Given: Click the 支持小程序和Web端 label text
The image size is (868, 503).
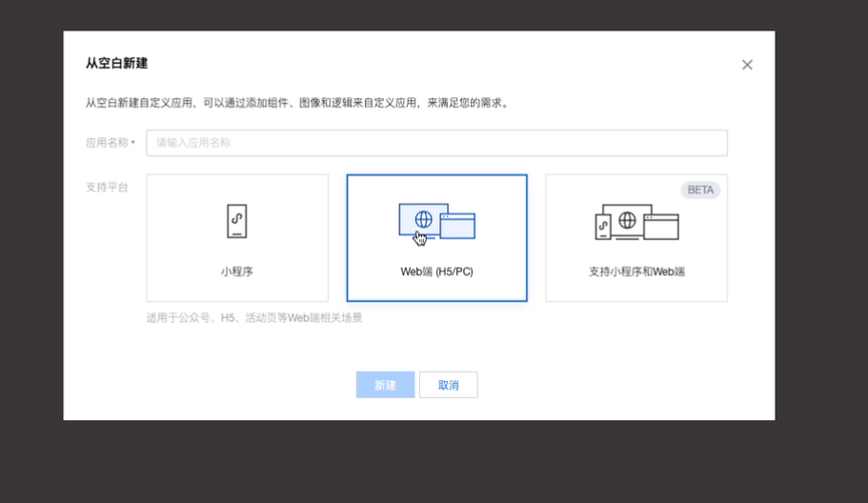Looking at the screenshot, I should coord(636,272).
